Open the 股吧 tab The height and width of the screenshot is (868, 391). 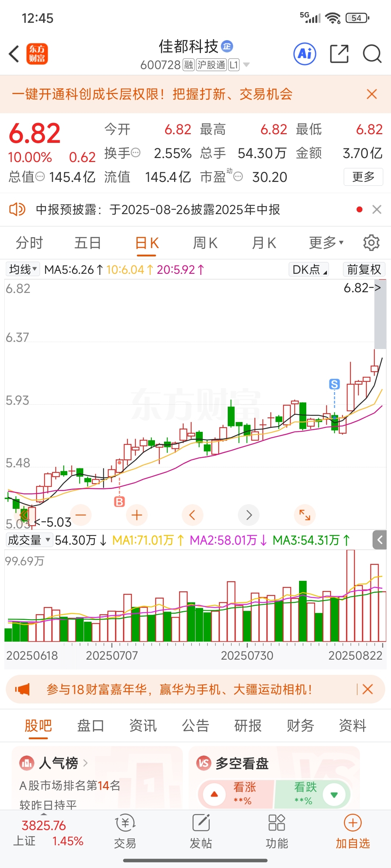tap(38, 726)
